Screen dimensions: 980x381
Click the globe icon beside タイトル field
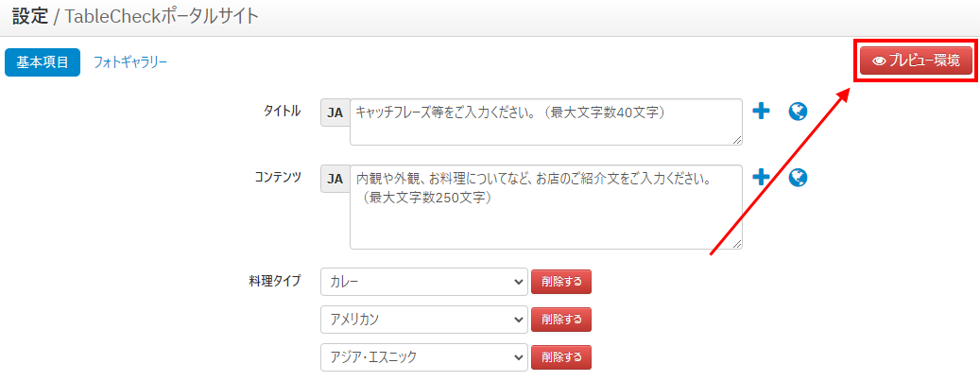[799, 112]
